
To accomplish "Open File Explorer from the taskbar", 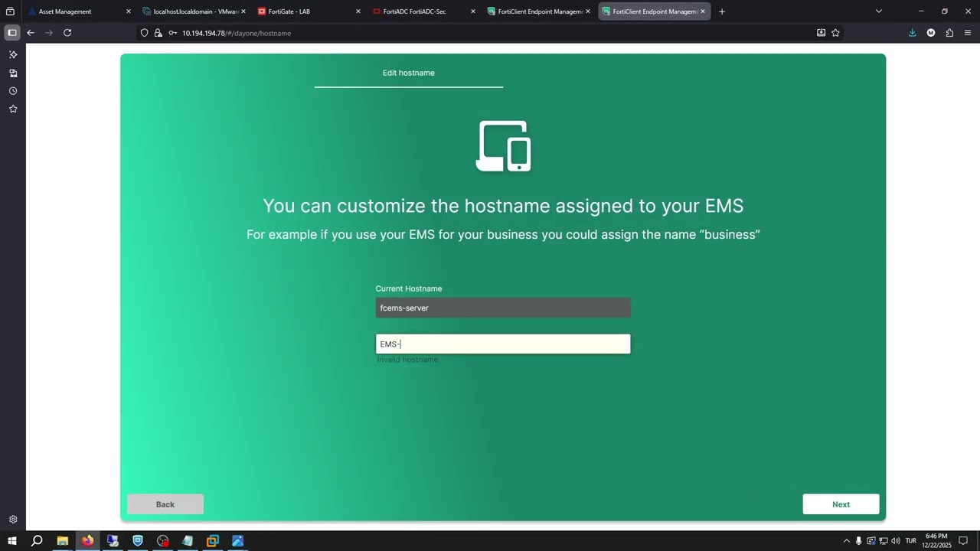I will [x=63, y=541].
